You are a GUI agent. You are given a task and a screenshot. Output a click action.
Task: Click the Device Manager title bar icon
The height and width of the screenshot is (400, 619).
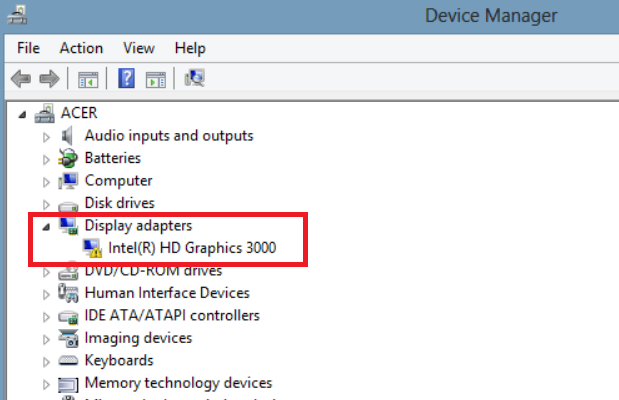(17, 15)
